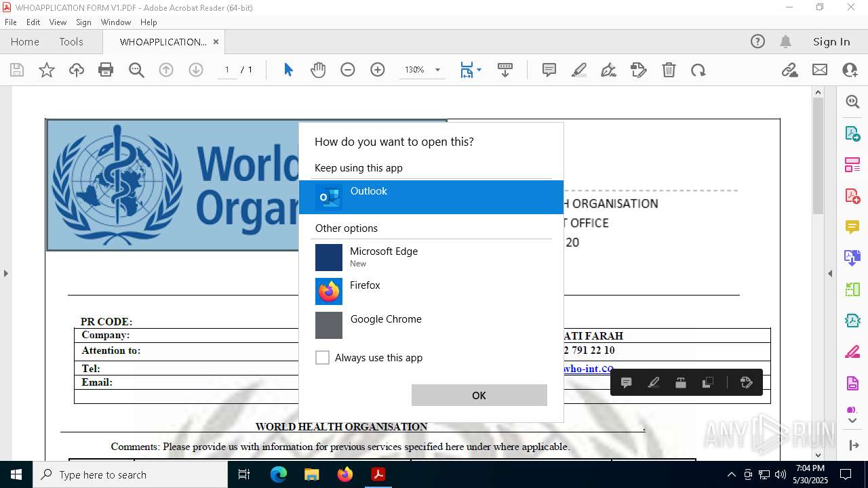Screen dimensions: 868x488
Task: Add comment from floating toolbar
Action: [627, 382]
